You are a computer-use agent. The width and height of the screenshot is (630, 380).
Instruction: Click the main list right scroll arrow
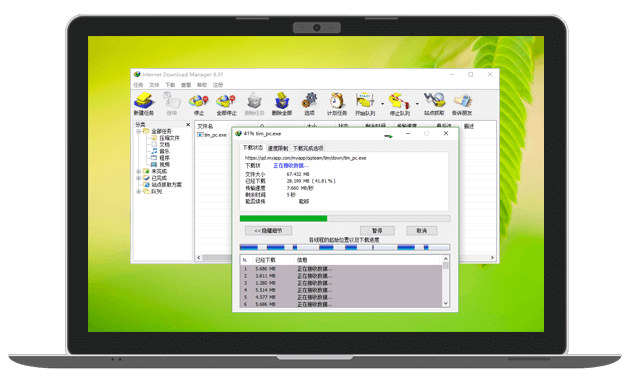(492, 257)
